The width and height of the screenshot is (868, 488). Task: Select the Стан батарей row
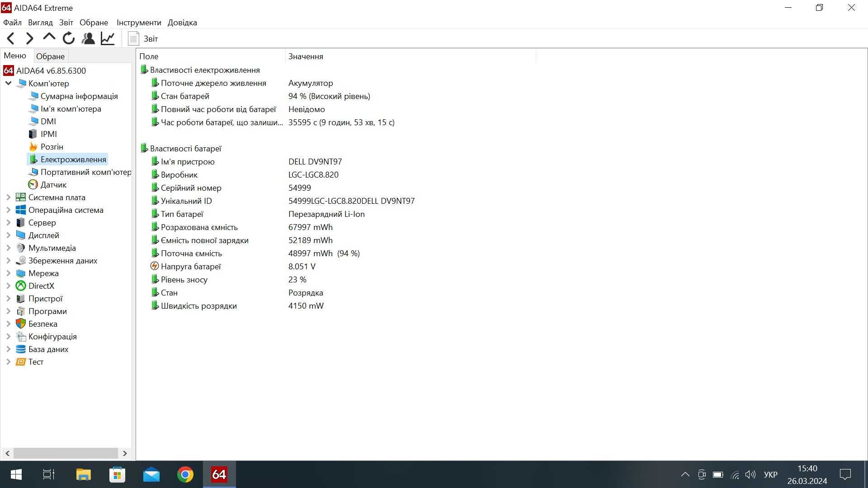pyautogui.click(x=260, y=96)
